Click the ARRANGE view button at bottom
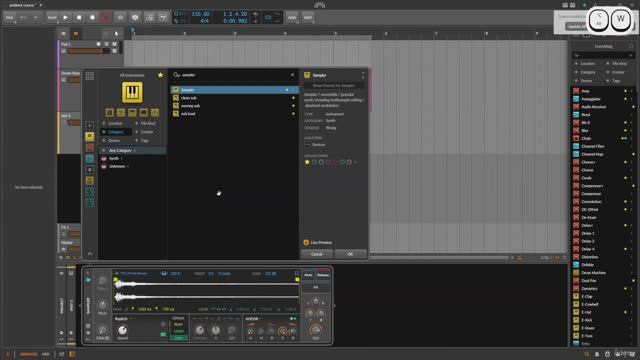This screenshot has width=640, height=360. tap(29, 354)
